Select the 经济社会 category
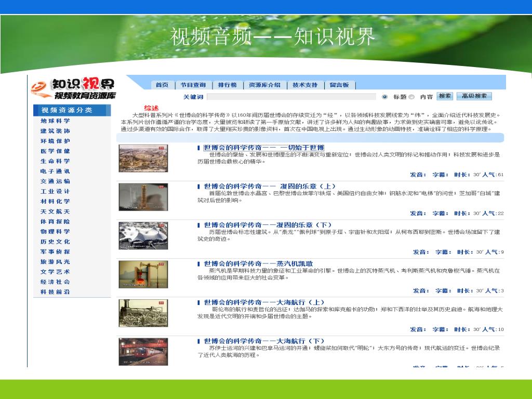This screenshot has width=532, height=399. [x=55, y=282]
